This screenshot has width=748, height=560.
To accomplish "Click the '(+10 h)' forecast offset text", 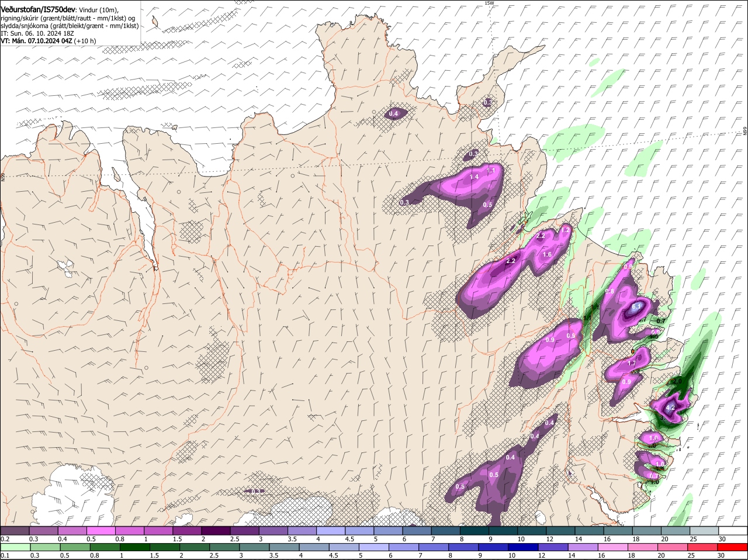I will (x=85, y=41).
